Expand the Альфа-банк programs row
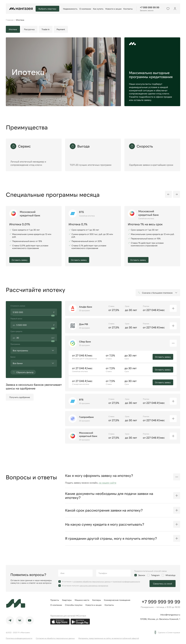Image resolution: width=186 pixels, height=644 pixels. pos(173,308)
